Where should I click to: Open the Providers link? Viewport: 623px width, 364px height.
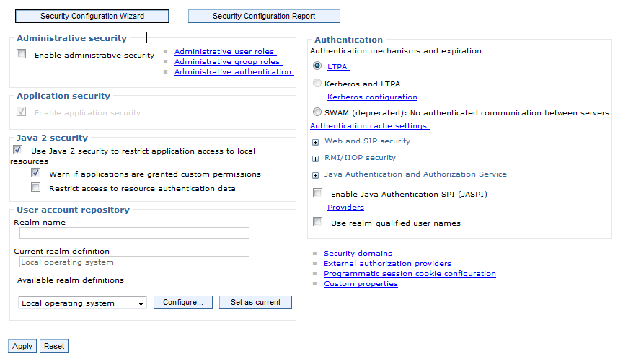click(x=345, y=208)
